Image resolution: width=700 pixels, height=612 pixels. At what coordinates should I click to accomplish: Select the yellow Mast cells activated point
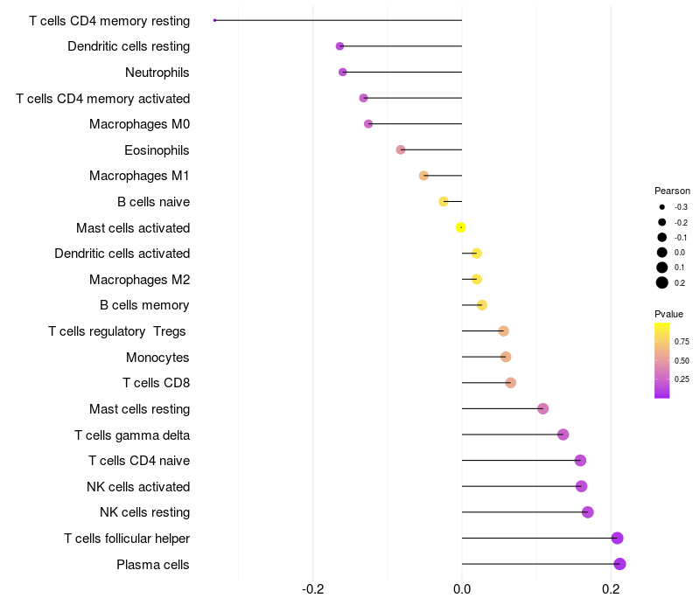(x=461, y=227)
